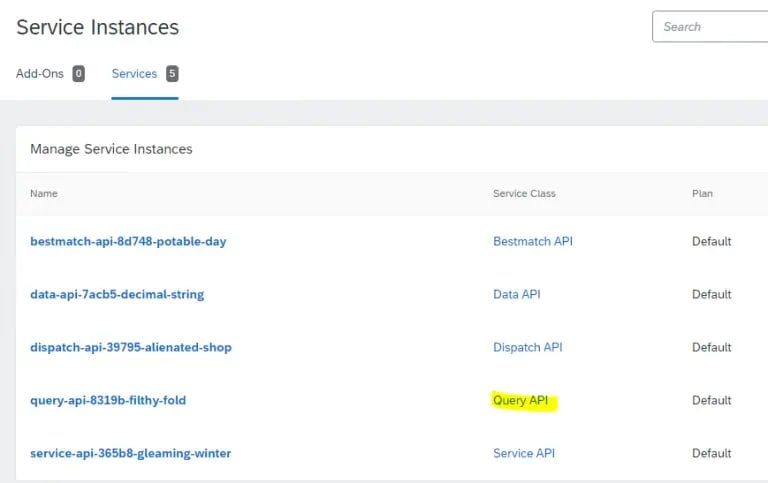Open data-api-7acb5-decimal-string instance
This screenshot has width=768, height=483.
coord(117,294)
